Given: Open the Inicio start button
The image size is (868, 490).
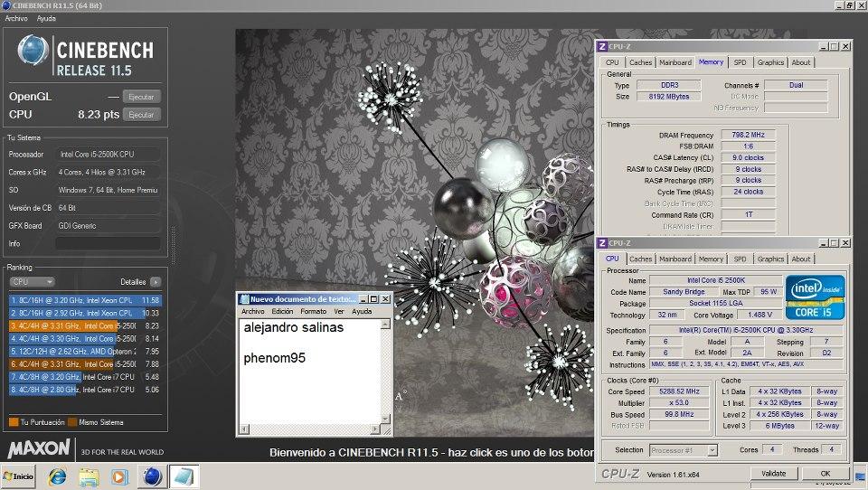Looking at the screenshot, I should click(x=18, y=476).
